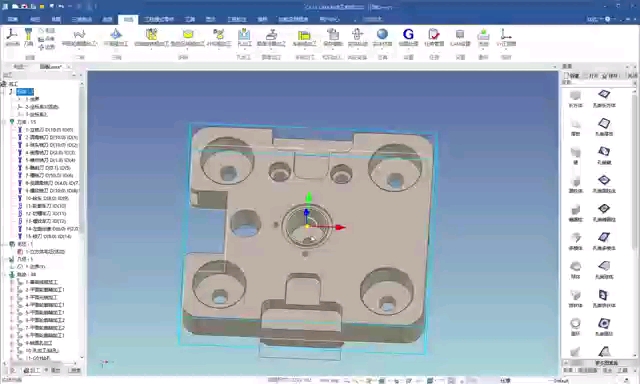Select the 回板.mxe document tab
The height and width of the screenshot is (384, 640).
click(51, 67)
